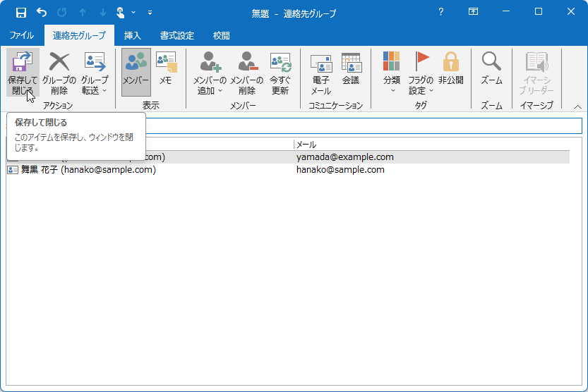This screenshot has width=588, height=392.
Task: Open the 校閲 tab
Action: (221, 35)
